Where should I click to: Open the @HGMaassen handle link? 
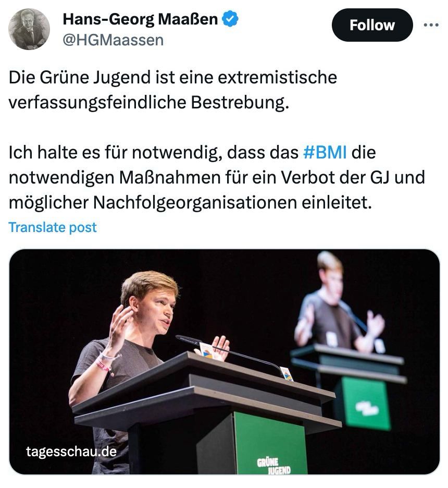113,40
